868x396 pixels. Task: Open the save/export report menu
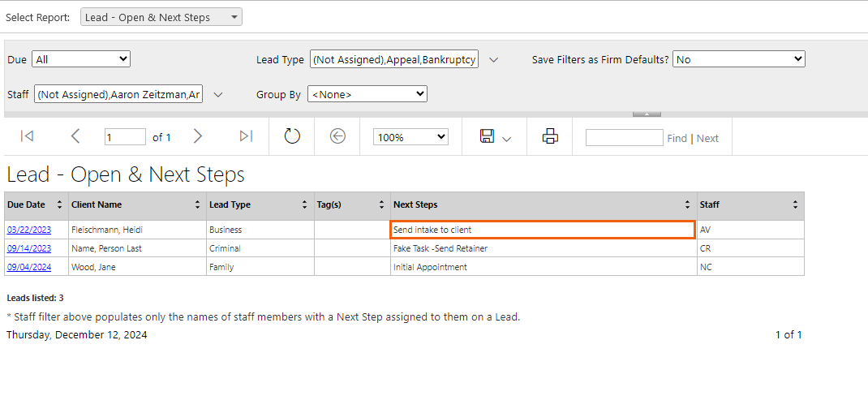(496, 137)
